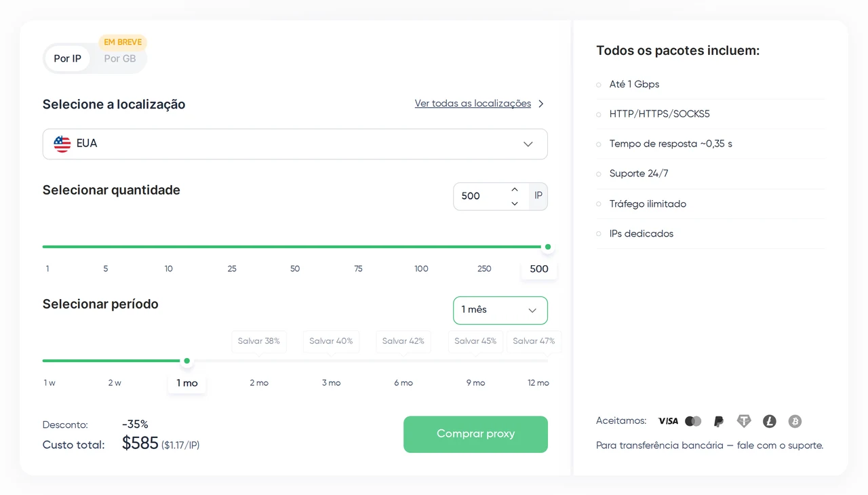Image resolution: width=868 pixels, height=495 pixels.
Task: Set quantity slider to 75
Action: [358, 269]
